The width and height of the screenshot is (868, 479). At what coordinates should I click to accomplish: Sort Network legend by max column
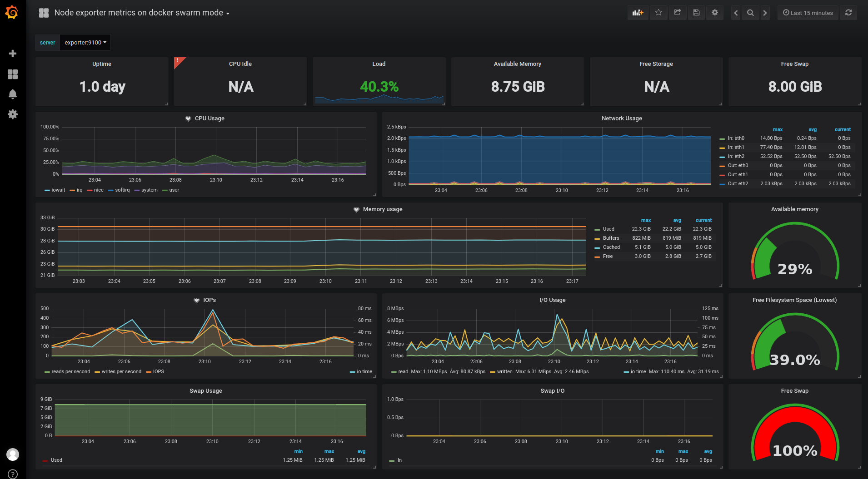pos(778,129)
